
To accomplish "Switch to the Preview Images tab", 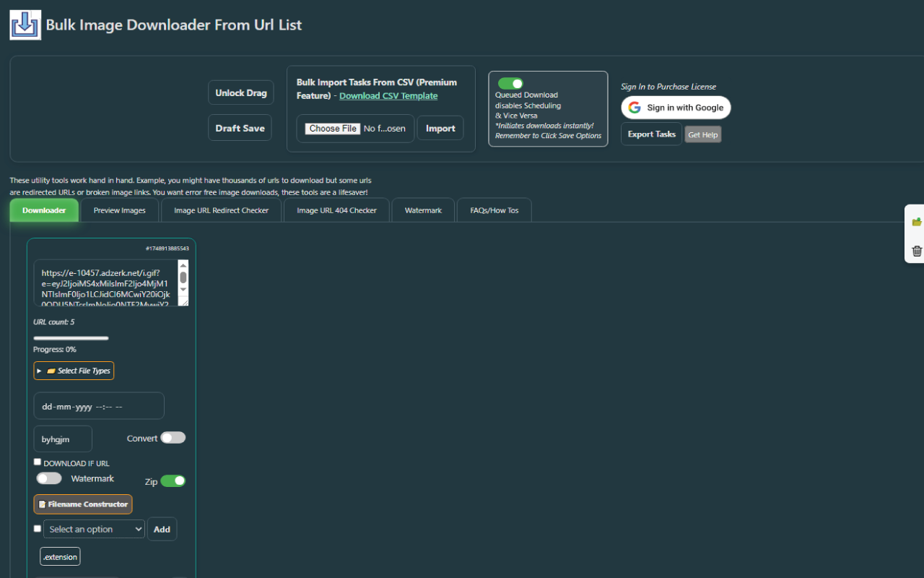I will 120,210.
